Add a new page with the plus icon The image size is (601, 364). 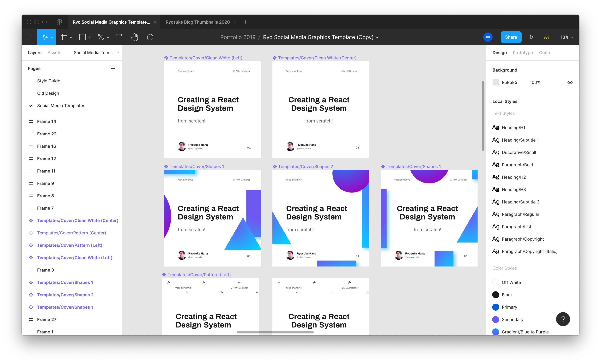(x=113, y=68)
